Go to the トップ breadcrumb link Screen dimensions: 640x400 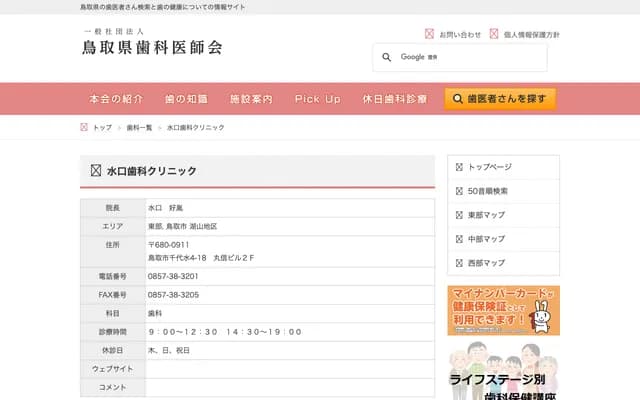tap(102, 127)
